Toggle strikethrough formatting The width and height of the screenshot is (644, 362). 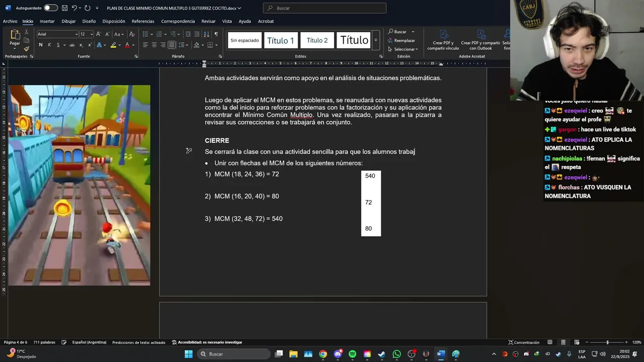pos(72,45)
